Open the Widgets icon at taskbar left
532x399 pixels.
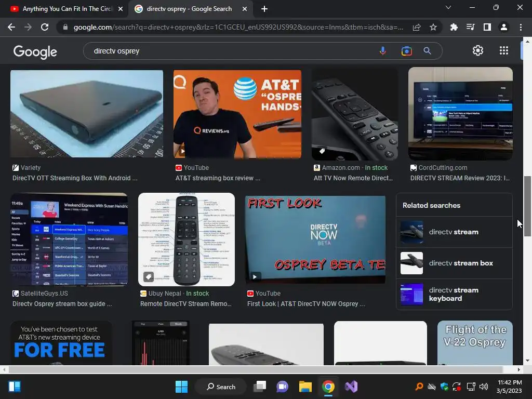click(x=15, y=387)
